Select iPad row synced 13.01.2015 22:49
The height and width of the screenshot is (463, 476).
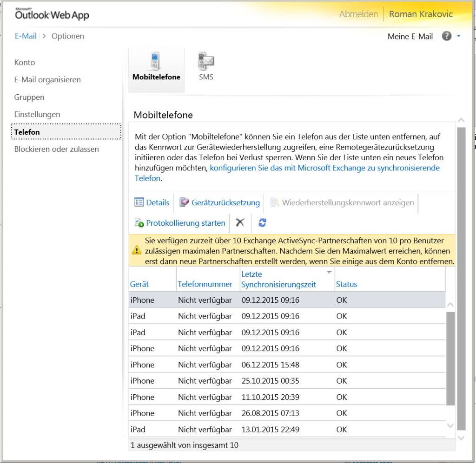pos(287,430)
